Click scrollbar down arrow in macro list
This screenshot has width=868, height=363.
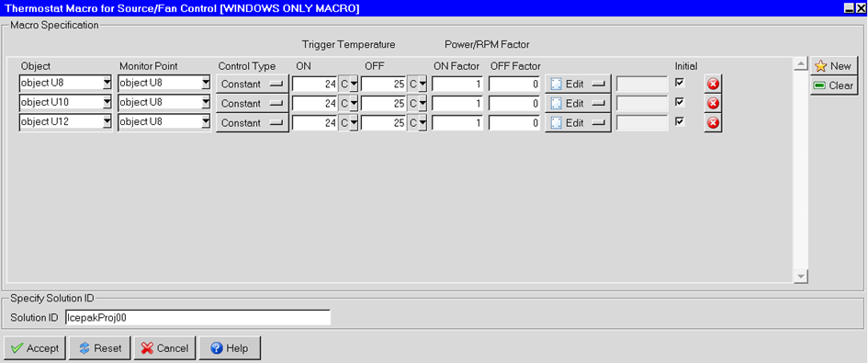click(800, 276)
